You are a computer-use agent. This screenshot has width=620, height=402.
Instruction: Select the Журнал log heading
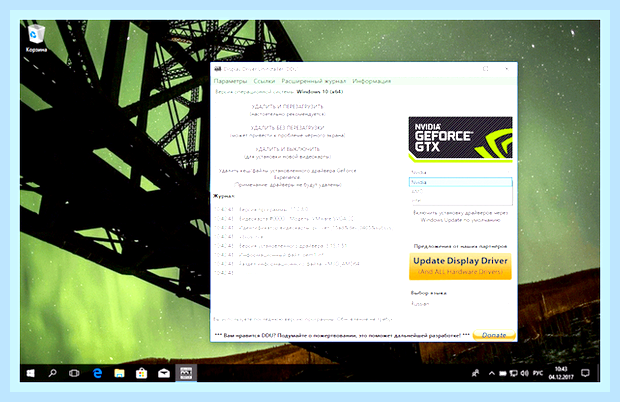click(223, 196)
